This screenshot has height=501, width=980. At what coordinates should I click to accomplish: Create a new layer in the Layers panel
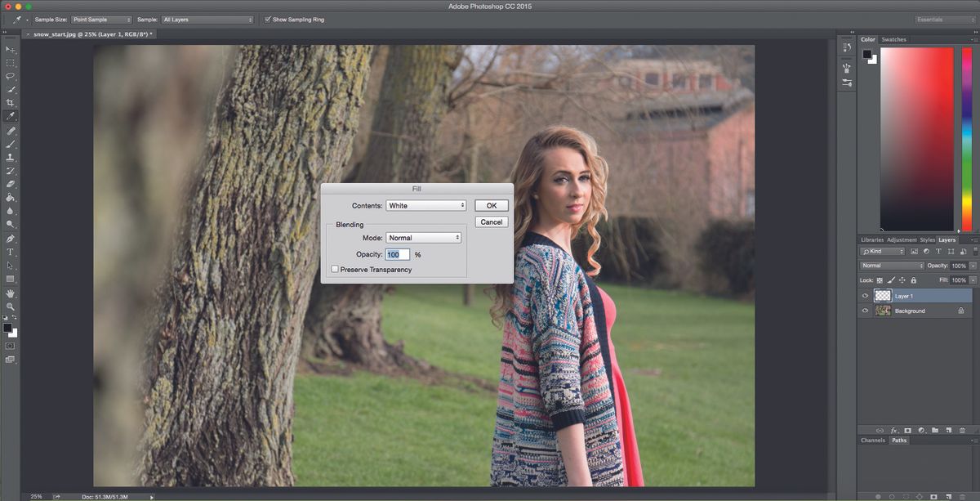(x=948, y=430)
